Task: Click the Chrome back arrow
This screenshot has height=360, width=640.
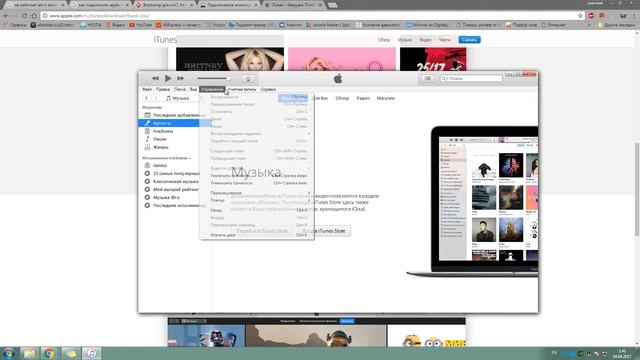Action: tap(6, 16)
